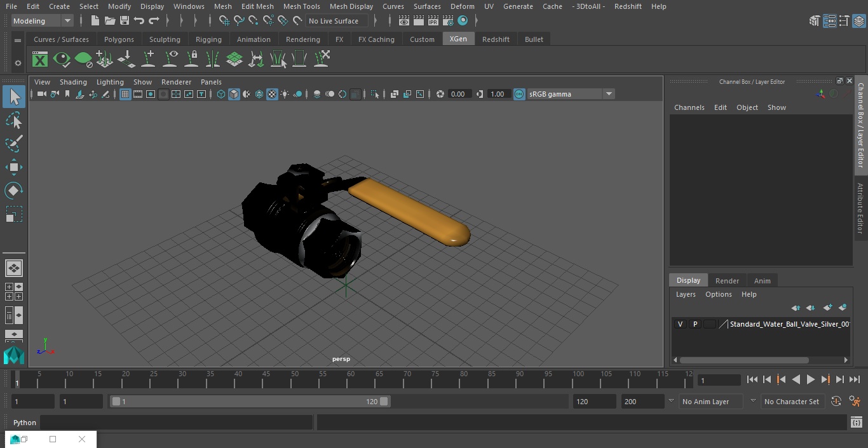The width and height of the screenshot is (868, 448).
Task: Click the time range slider bar
Action: point(250,402)
